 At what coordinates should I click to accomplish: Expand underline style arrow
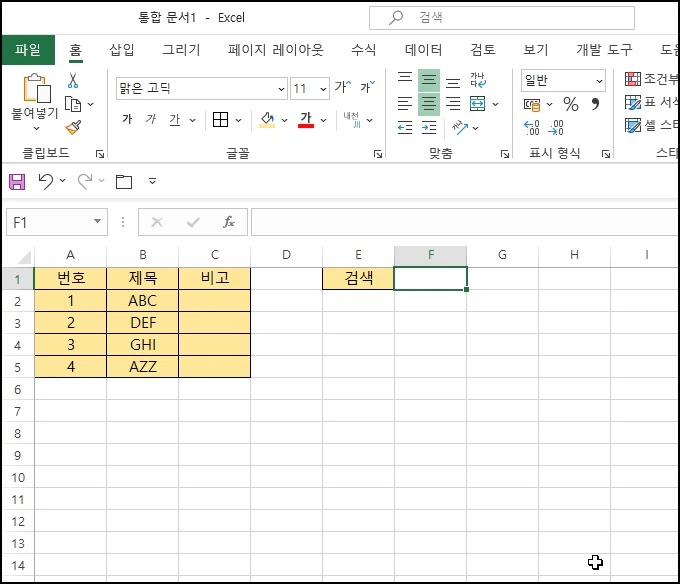[x=193, y=120]
